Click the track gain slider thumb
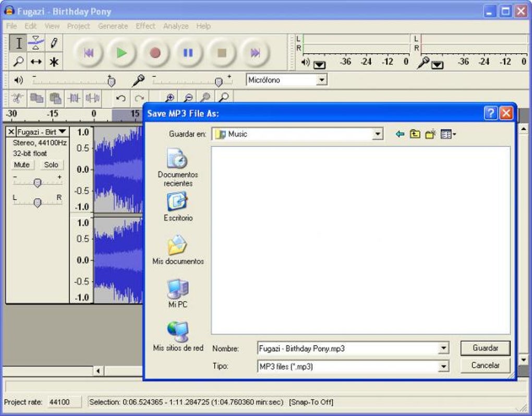The height and width of the screenshot is (416, 532). 38,183
